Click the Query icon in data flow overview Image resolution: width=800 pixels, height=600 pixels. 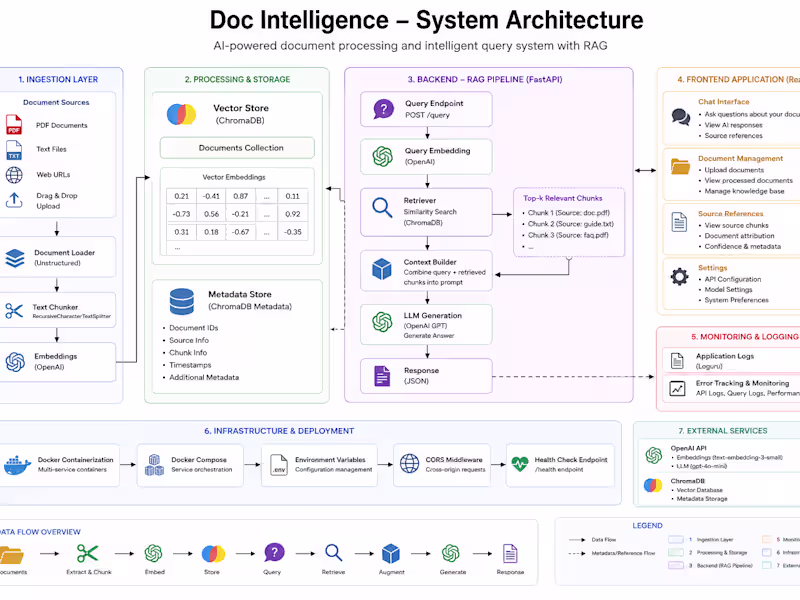tap(274, 553)
